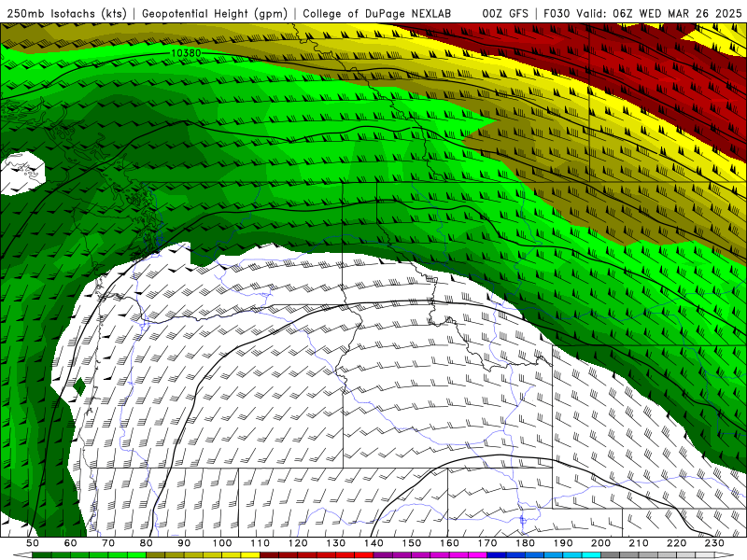Screen dimensions: 747x560
Task: Click the 200 value on the color scale
Action: tap(600, 543)
